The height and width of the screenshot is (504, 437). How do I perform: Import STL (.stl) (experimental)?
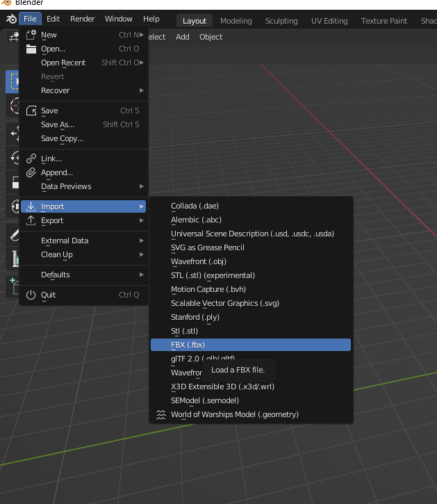pyautogui.click(x=251, y=275)
